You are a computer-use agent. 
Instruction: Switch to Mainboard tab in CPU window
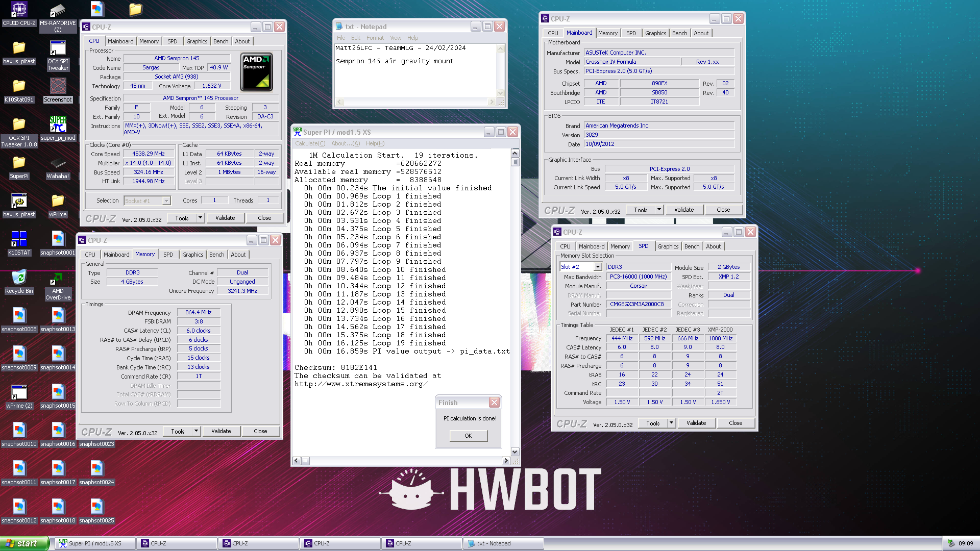[x=120, y=41]
